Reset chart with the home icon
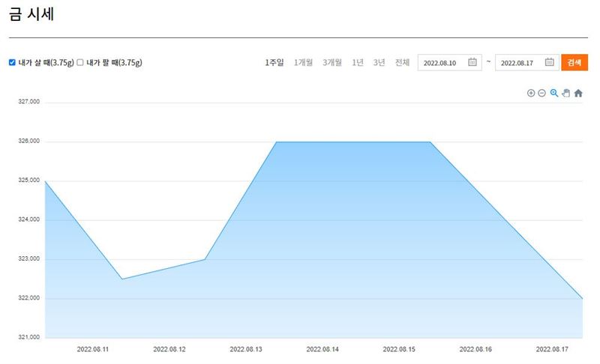 point(578,93)
